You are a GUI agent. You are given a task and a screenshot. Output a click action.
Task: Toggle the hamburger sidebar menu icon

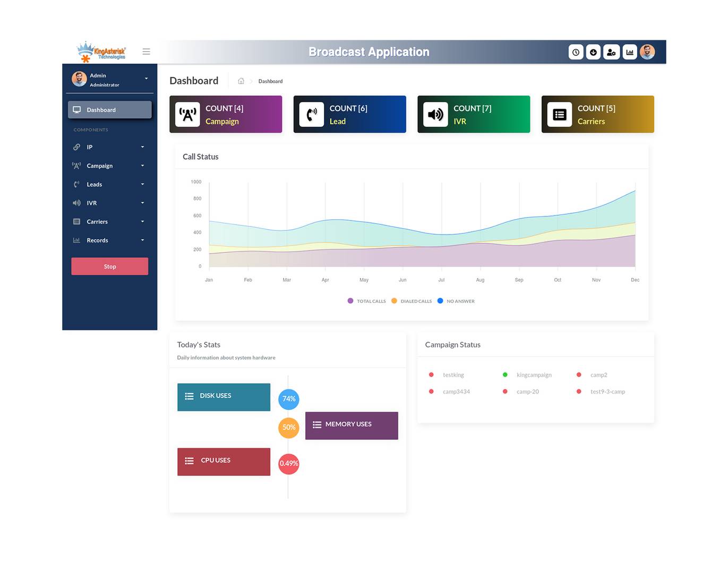(x=146, y=51)
